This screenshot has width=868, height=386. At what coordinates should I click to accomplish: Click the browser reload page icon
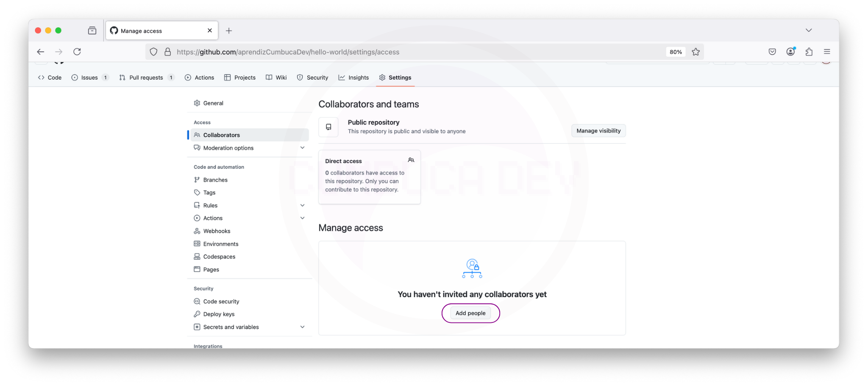pos(77,52)
